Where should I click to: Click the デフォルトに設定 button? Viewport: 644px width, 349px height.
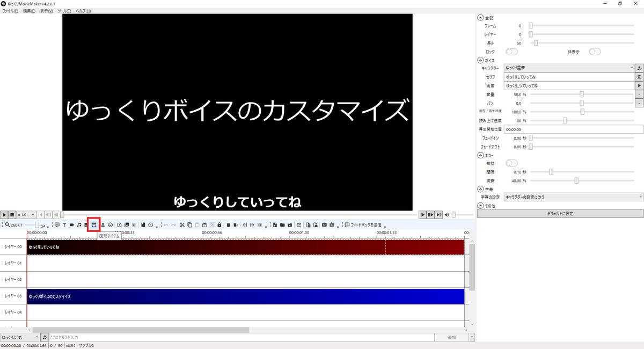559,214
